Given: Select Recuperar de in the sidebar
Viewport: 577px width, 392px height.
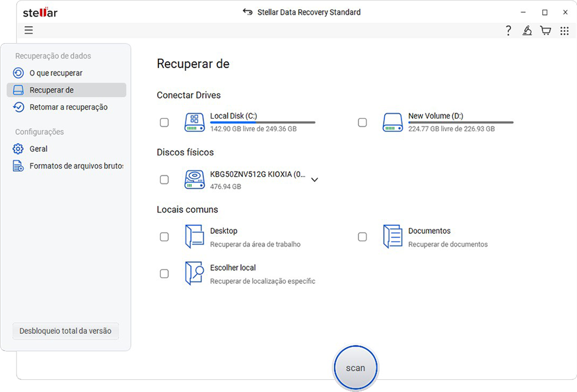Looking at the screenshot, I should [66, 89].
